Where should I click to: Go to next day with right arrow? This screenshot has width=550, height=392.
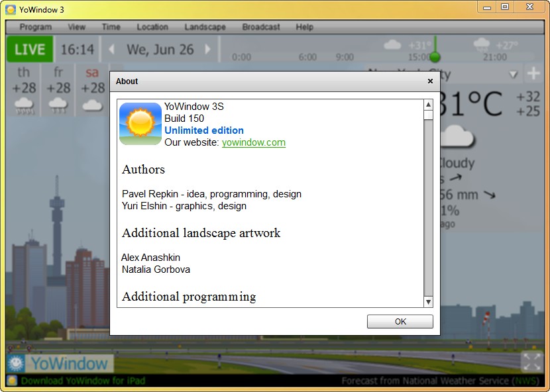[207, 49]
